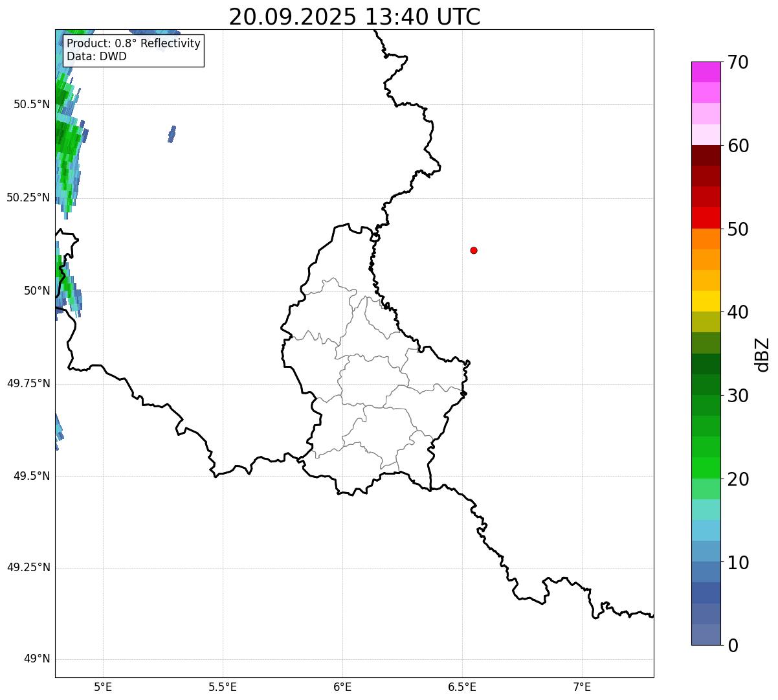Viewport: 778px width, 700px height.
Task: Click the colorbar tick label 0
Action: tap(733, 646)
